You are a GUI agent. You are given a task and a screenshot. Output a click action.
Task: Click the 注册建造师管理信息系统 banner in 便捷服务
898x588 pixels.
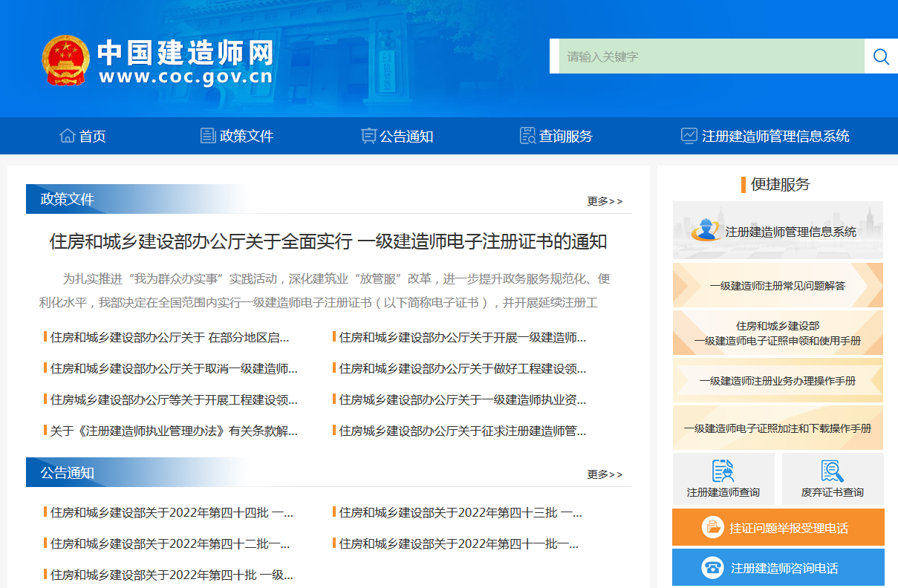tap(778, 230)
